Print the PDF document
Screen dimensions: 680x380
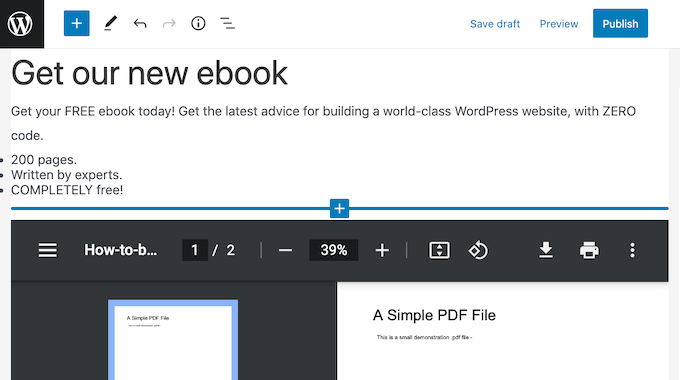pyautogui.click(x=589, y=250)
